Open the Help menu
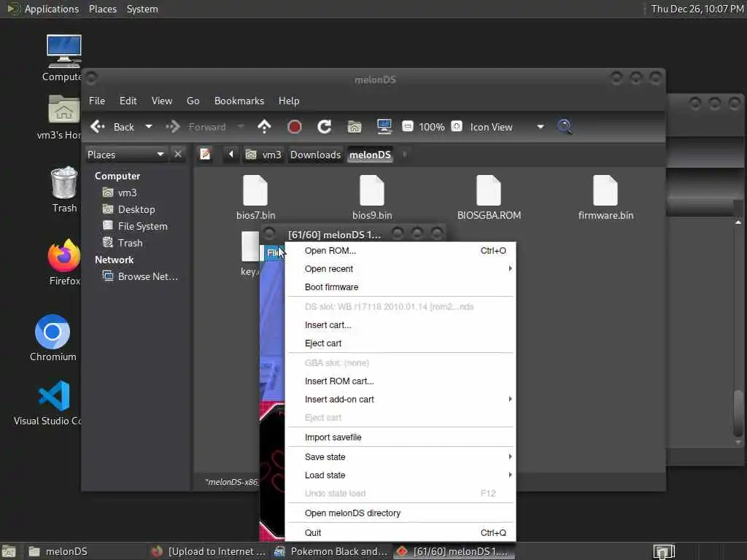 [289, 101]
